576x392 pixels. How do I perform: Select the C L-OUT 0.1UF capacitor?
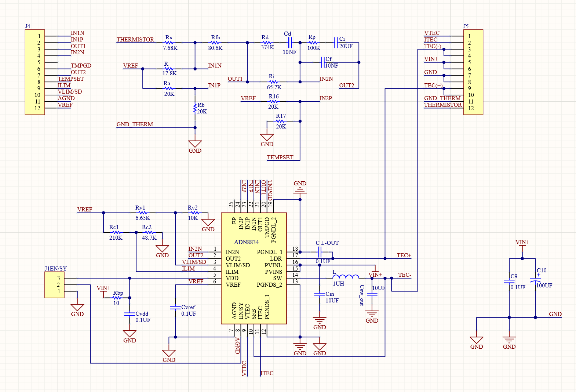320,252
